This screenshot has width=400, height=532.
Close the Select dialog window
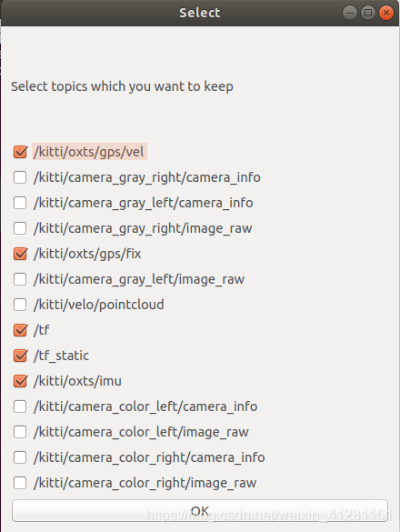(386, 13)
